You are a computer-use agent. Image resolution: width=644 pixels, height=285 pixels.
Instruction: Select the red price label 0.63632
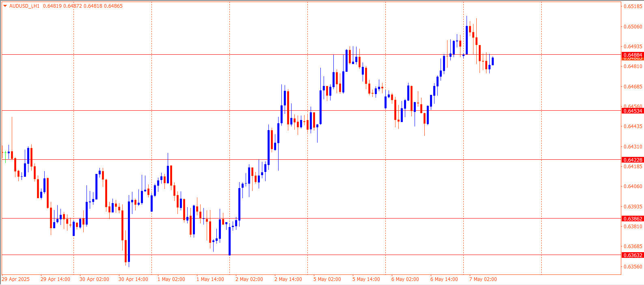click(x=633, y=255)
